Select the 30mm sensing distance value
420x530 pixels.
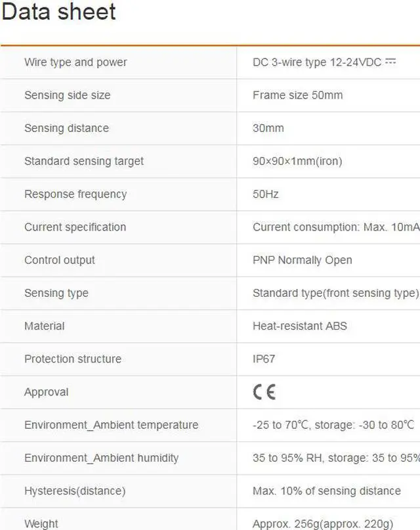point(268,128)
